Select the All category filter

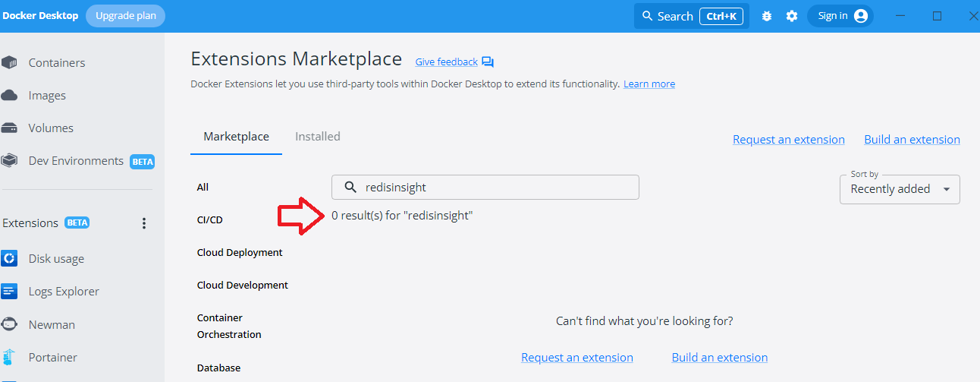pos(203,187)
